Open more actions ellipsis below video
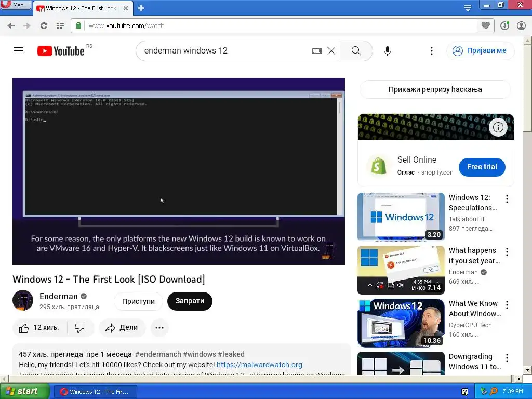Screen dimensions: 532x399 click(159, 328)
